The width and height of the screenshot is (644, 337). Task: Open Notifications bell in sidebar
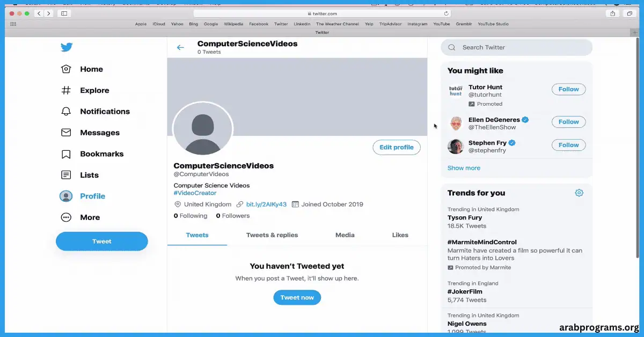[94, 112]
